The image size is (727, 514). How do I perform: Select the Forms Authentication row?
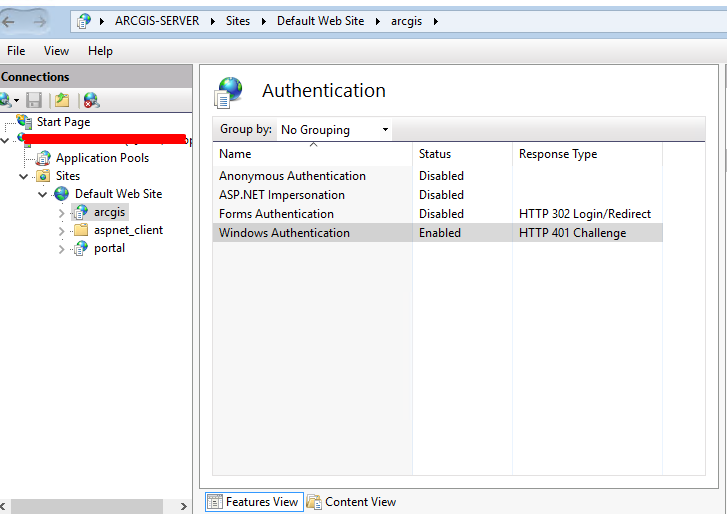(x=438, y=214)
